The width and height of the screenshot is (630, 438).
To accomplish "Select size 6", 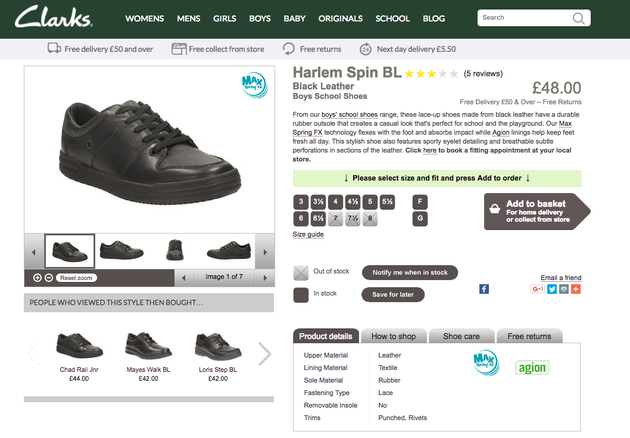I will pos(301,219).
